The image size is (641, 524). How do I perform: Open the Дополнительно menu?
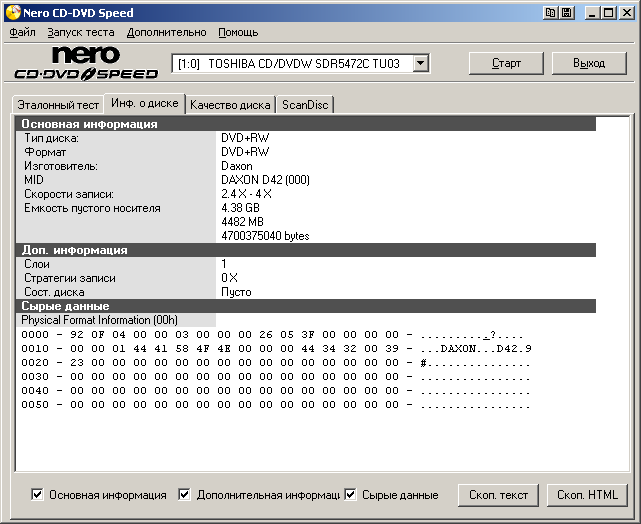pos(166,32)
